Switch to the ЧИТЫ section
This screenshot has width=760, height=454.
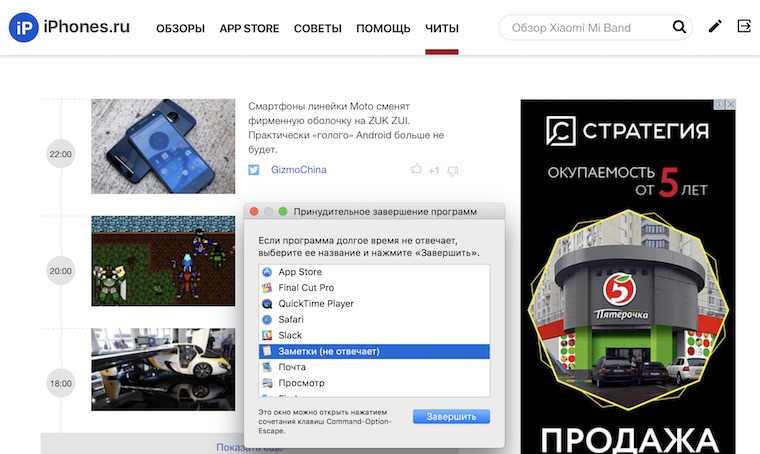442,29
